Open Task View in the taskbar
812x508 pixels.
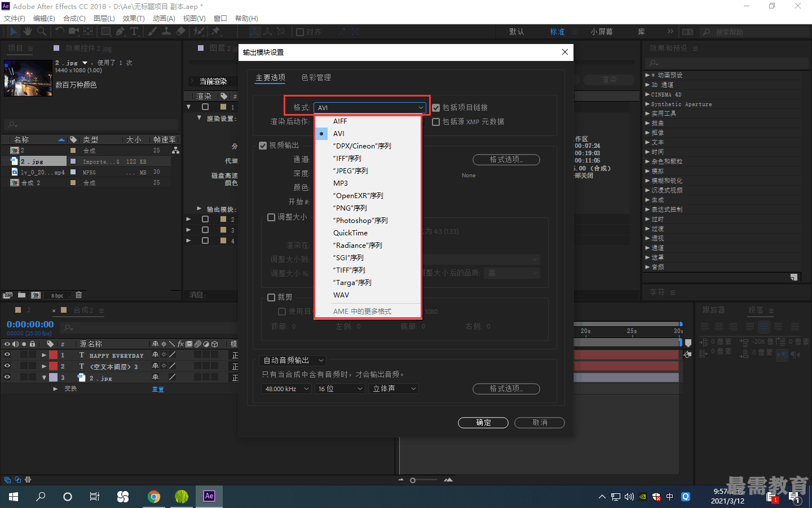[95, 497]
